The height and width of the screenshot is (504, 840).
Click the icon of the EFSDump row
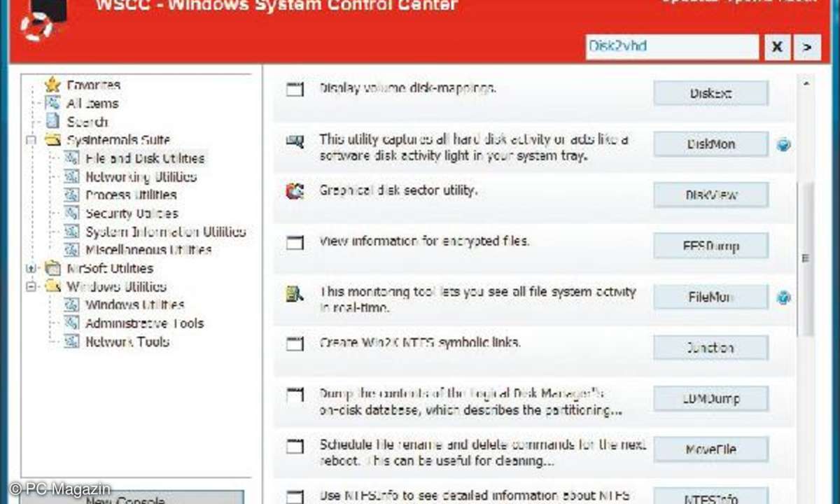295,242
